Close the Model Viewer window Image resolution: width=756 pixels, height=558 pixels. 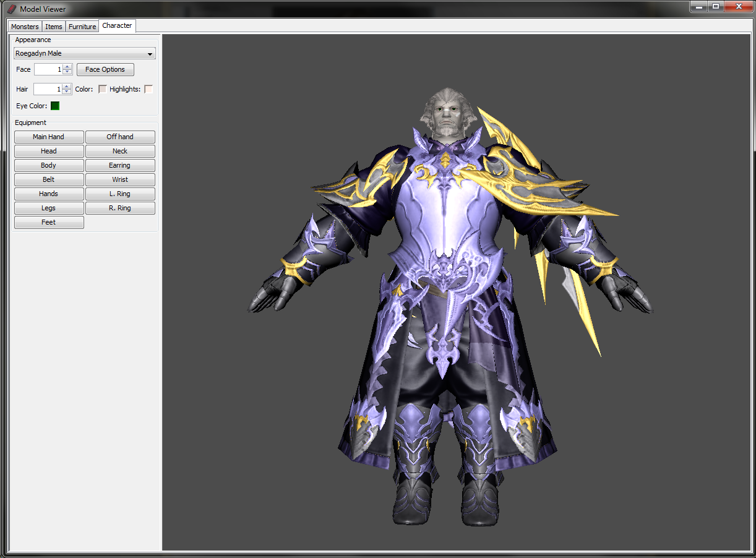[x=737, y=6]
